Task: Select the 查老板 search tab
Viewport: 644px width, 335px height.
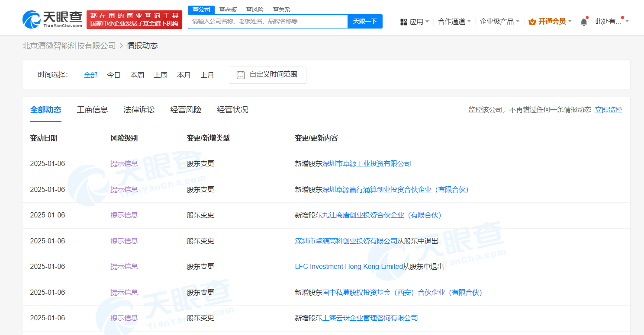Action: (x=228, y=10)
